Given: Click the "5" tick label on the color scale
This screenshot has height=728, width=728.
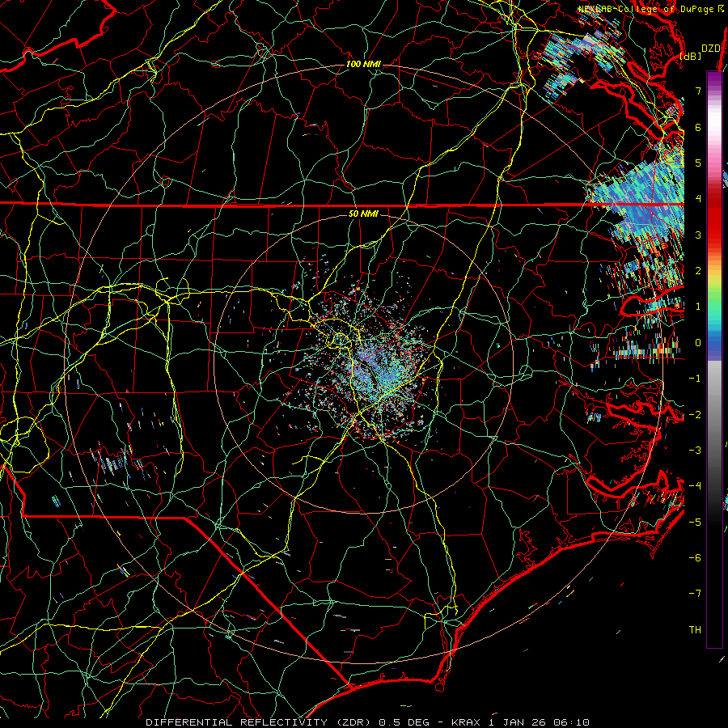Looking at the screenshot, I should 698,163.
